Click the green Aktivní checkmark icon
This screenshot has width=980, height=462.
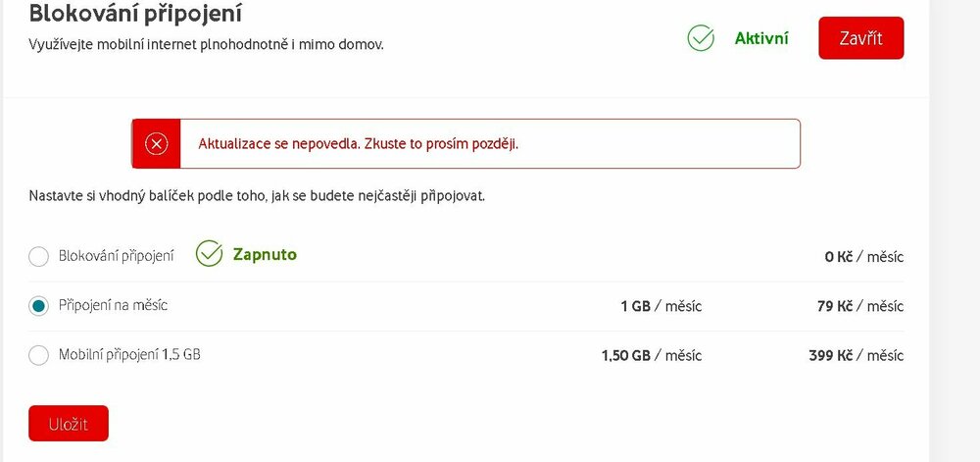coord(701,38)
